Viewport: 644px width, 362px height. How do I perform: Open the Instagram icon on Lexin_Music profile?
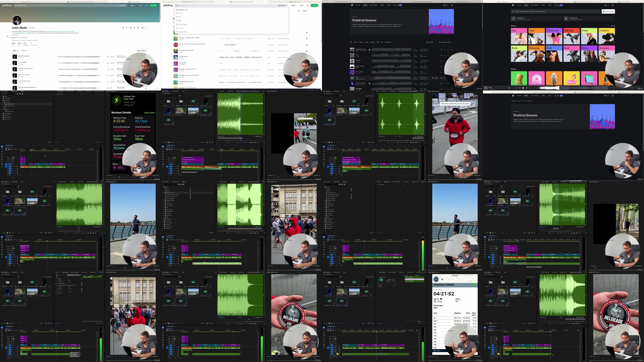click(127, 28)
